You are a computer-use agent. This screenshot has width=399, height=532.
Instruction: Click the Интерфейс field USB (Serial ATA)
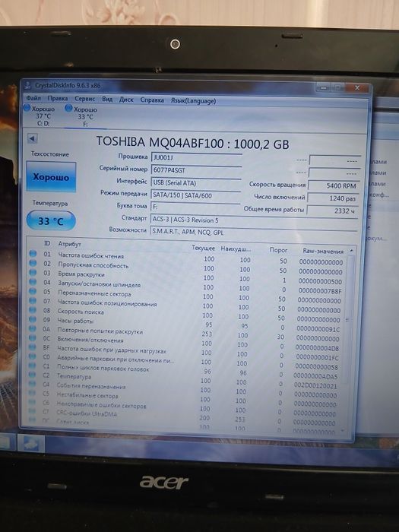coord(196,183)
